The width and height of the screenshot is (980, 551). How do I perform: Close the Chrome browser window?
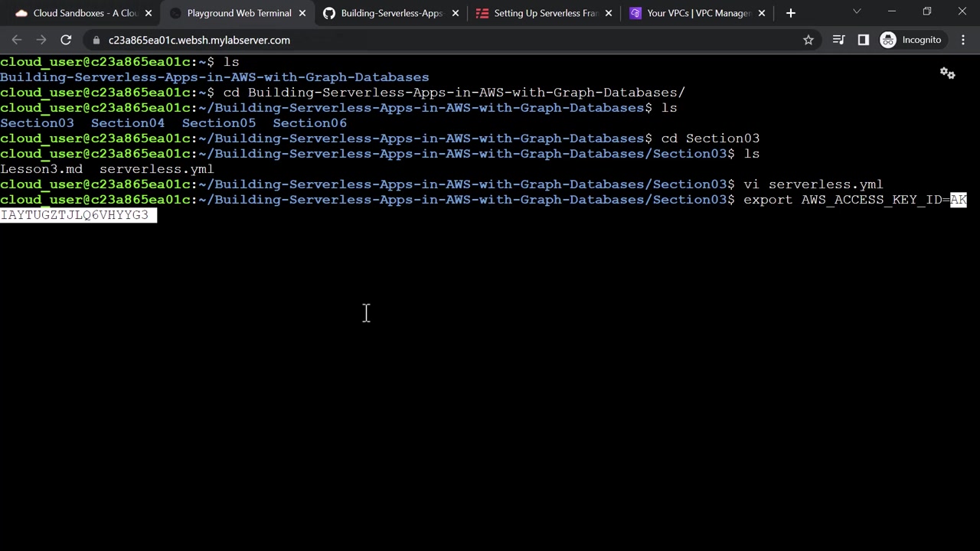[x=962, y=11]
